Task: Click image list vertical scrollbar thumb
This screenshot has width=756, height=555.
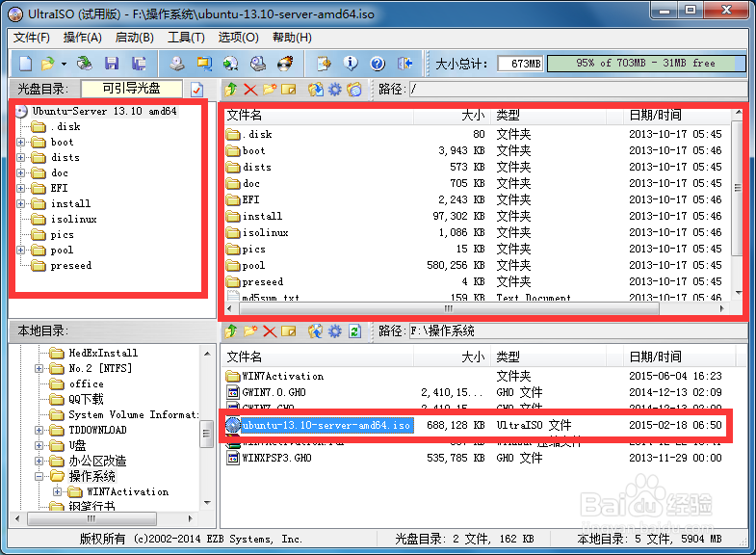Action: (737, 188)
